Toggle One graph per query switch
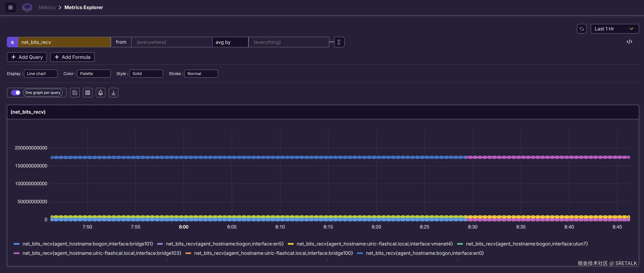Screen dimensions: 644x273 pyautogui.click(x=16, y=93)
